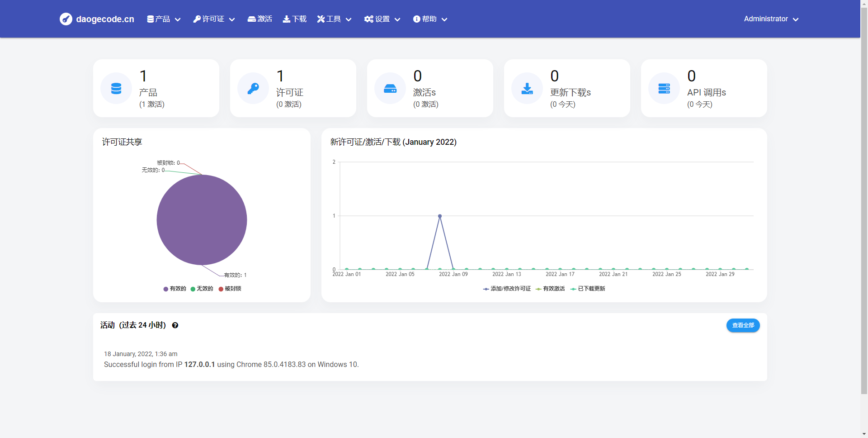Open the 许可证 menu in the navbar

214,19
